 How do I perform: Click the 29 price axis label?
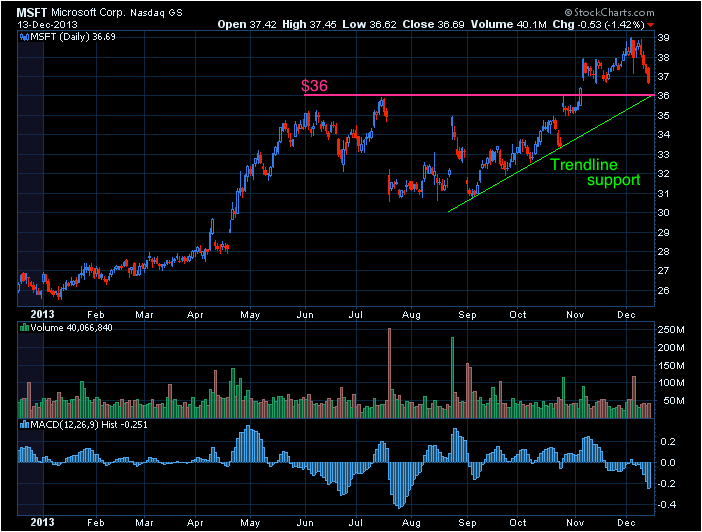pyautogui.click(x=663, y=232)
